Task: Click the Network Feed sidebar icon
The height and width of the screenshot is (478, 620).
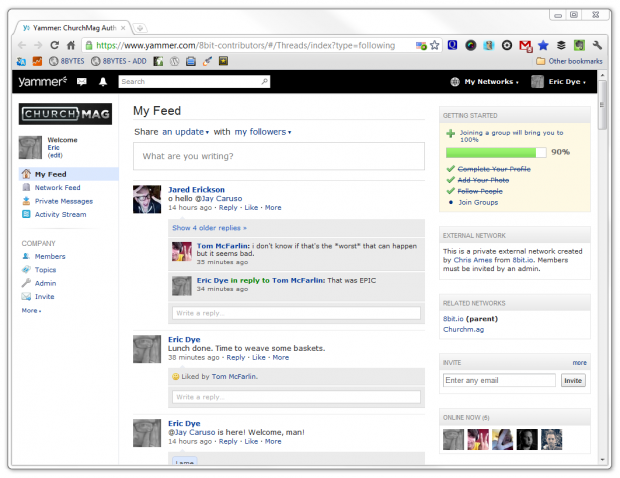Action: 26,187
